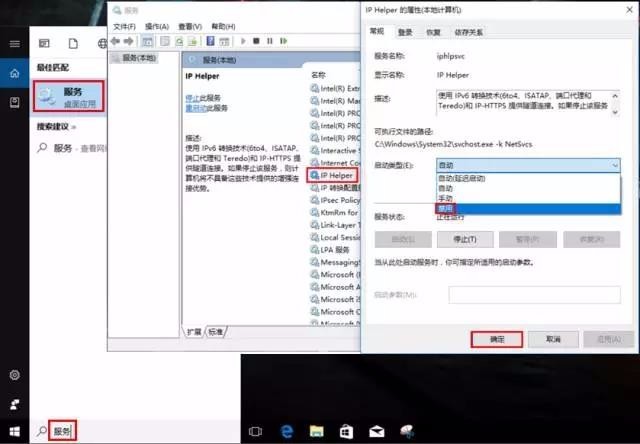640x444 pixels.
Task: Restart the service with the green restart icon
Action: [283, 41]
